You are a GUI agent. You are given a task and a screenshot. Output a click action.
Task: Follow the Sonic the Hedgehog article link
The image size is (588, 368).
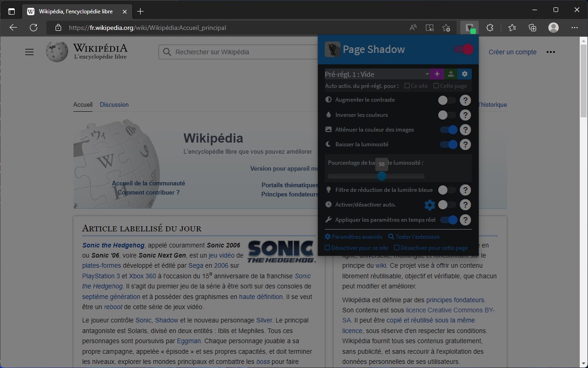[113, 245]
